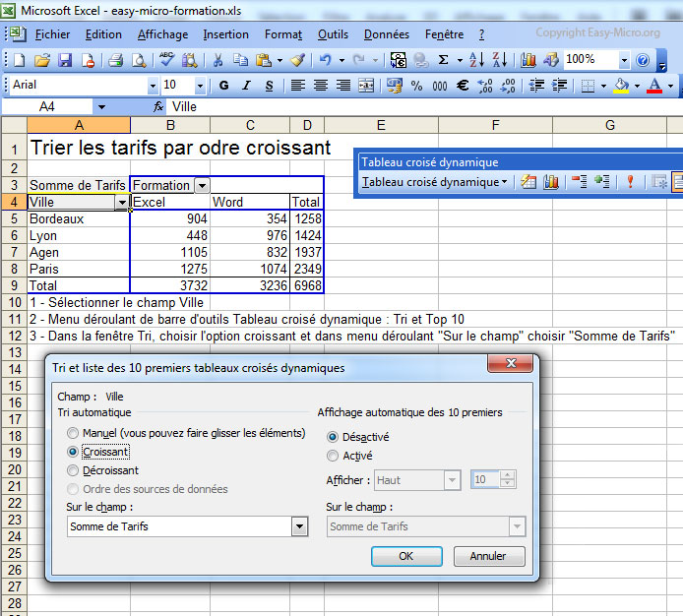Open the Edition menu

[x=103, y=34]
